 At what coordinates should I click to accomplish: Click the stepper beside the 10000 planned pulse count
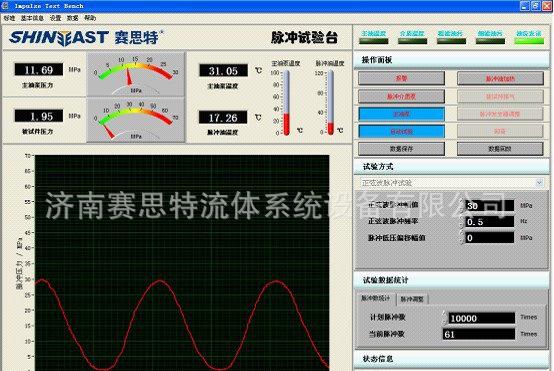[x=444, y=318]
